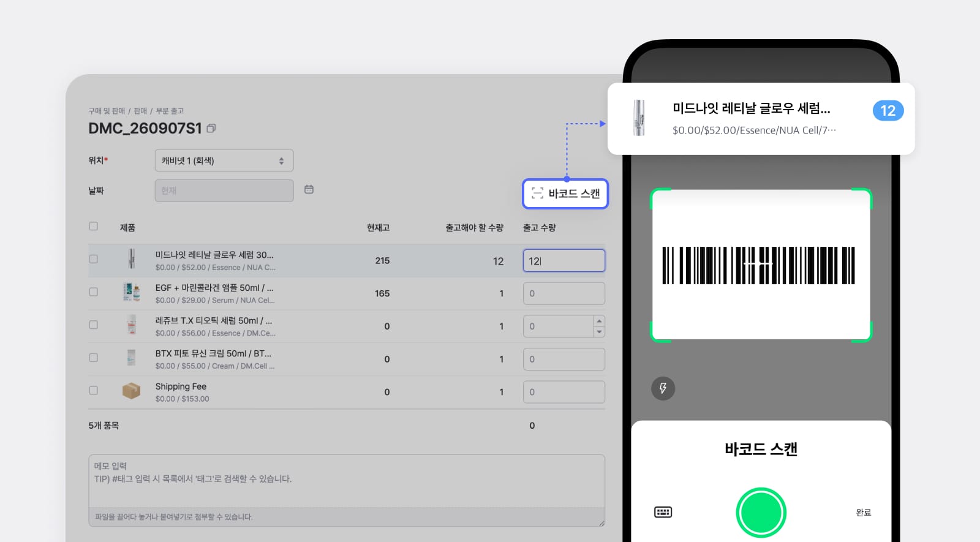Click 출고 수량 field for 미드나잇 레티날 세럼
Viewport: 980px width, 542px height.
pos(564,261)
